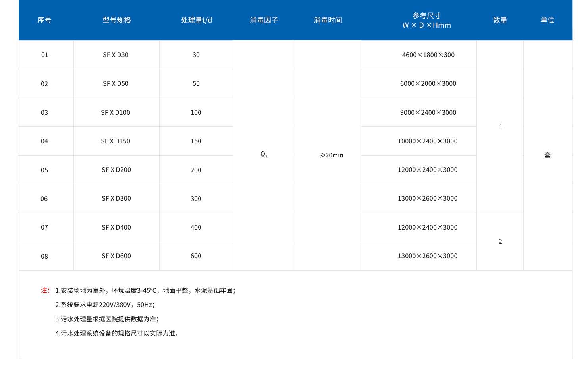This screenshot has width=588, height=373.
Task: Select capacity value 300 in row 06
Action: tap(196, 199)
